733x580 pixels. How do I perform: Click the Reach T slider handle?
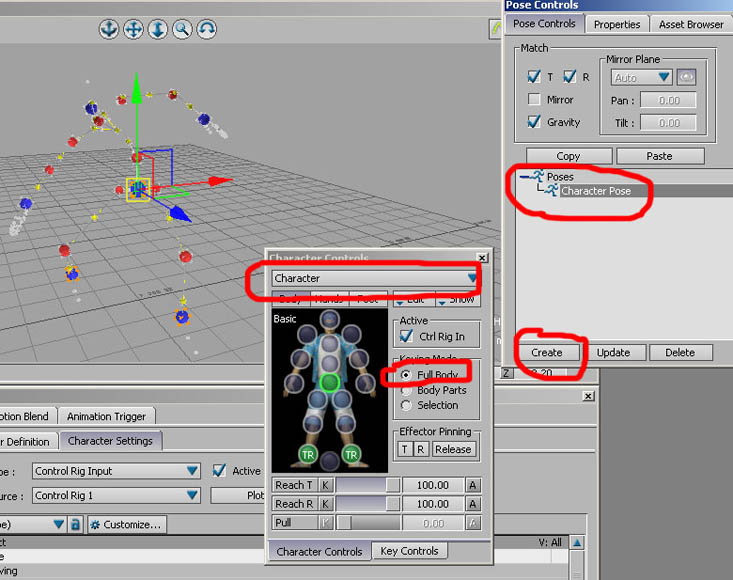pos(393,486)
